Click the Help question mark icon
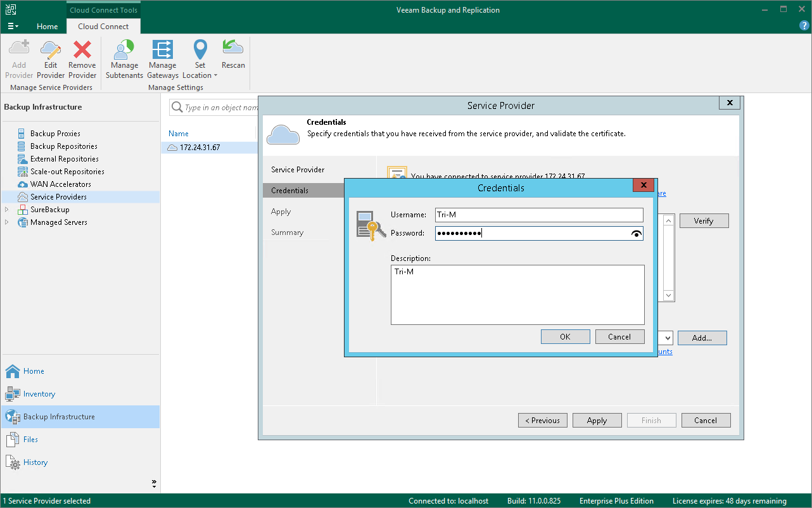 point(804,25)
